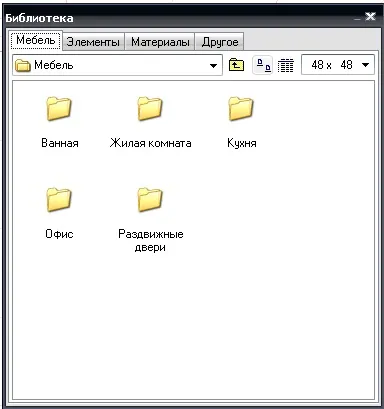Switch to list view mode
Screen dimensions: 384x409
286,65
